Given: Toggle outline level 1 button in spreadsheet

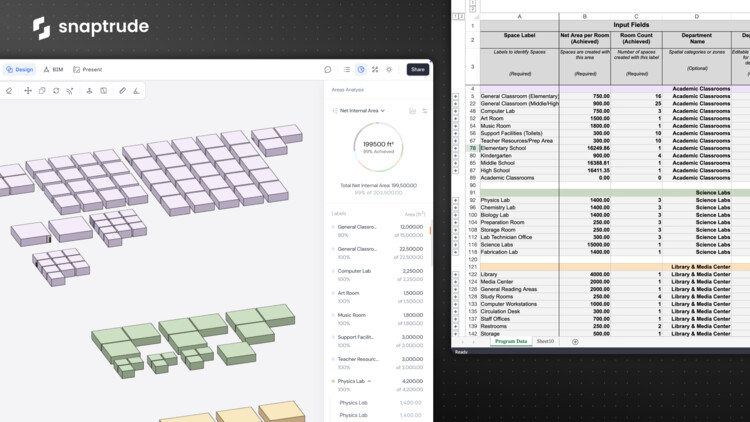Looking at the screenshot, I should [x=455, y=16].
